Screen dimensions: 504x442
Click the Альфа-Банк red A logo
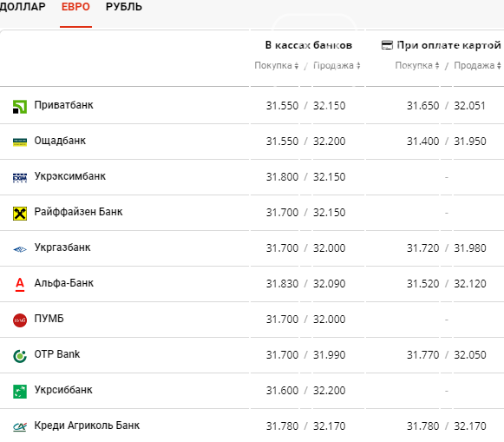[x=20, y=285]
